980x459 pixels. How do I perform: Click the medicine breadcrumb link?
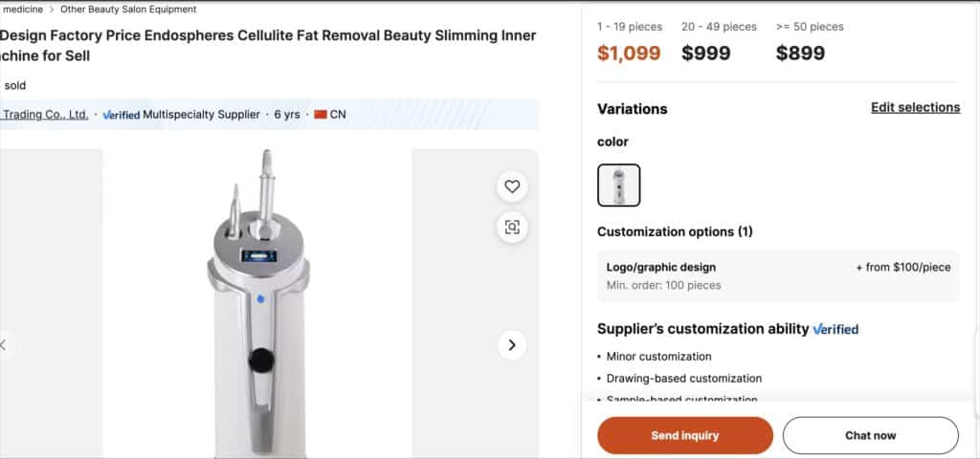point(23,10)
